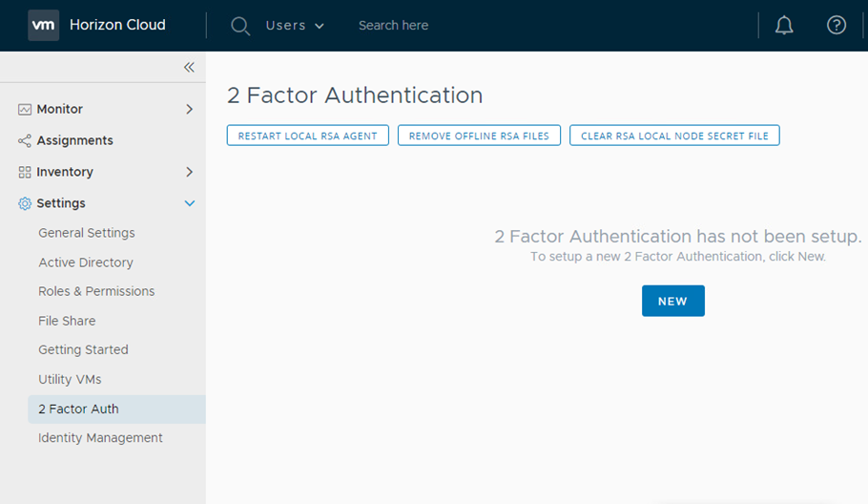Open the help question mark icon

pyautogui.click(x=837, y=26)
